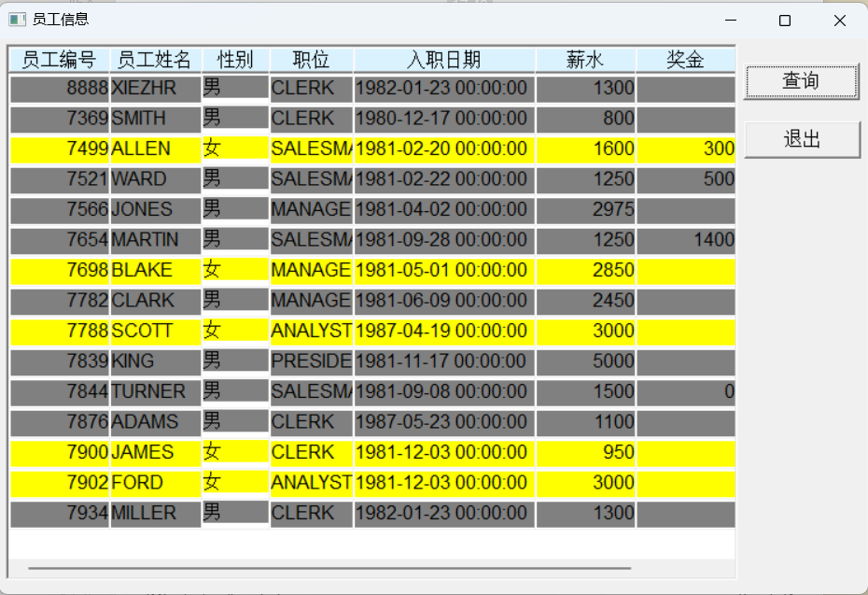Select the 员工编号 column header

[x=59, y=60]
